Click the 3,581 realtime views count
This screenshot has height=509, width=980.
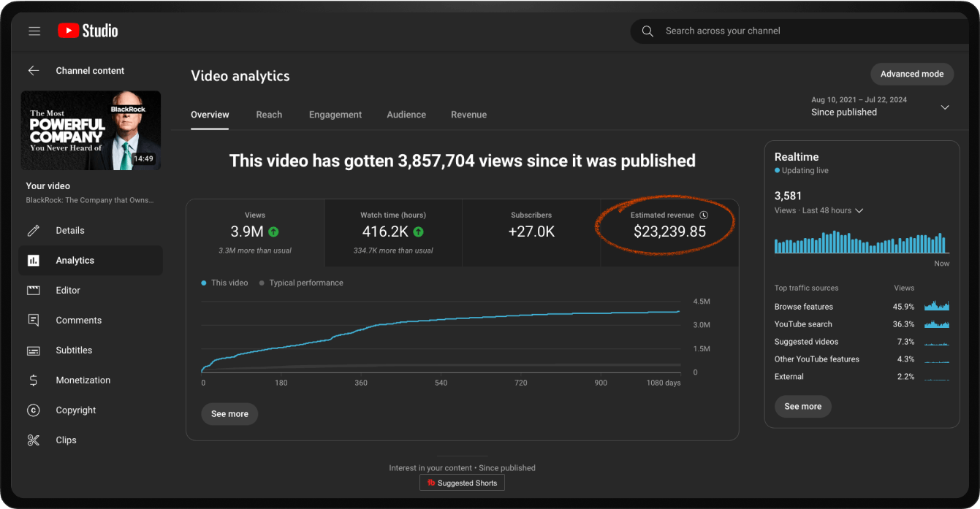(x=788, y=196)
